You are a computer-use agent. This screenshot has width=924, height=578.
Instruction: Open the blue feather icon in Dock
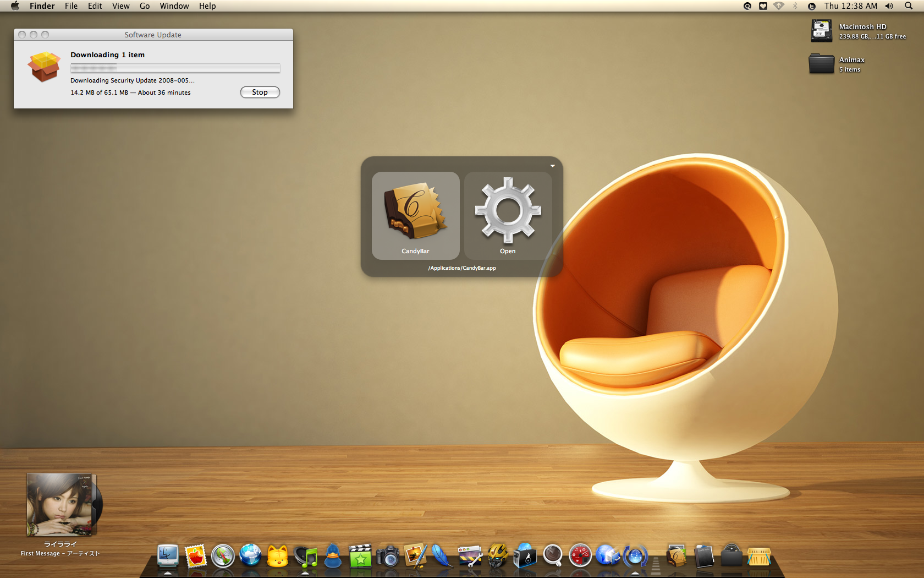tap(442, 556)
